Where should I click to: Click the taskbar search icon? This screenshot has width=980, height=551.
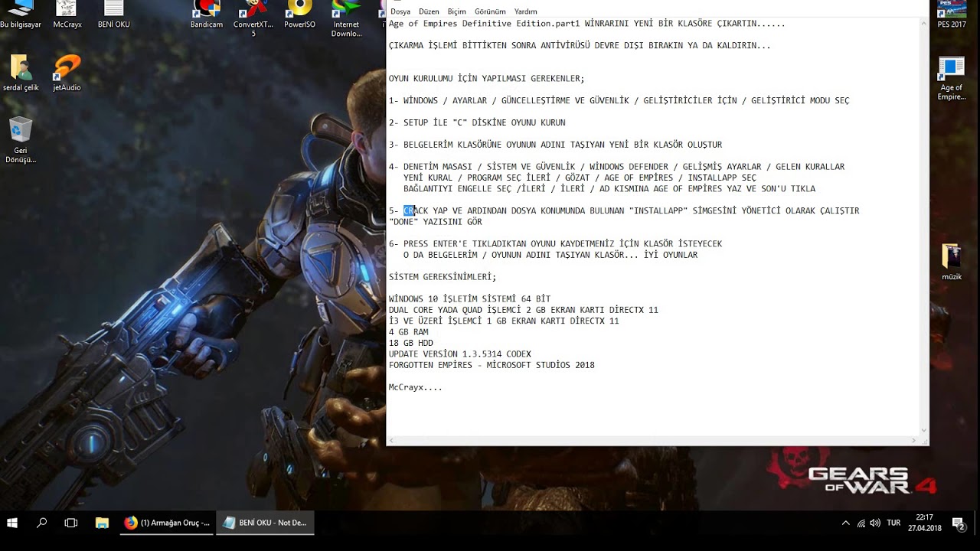42,523
